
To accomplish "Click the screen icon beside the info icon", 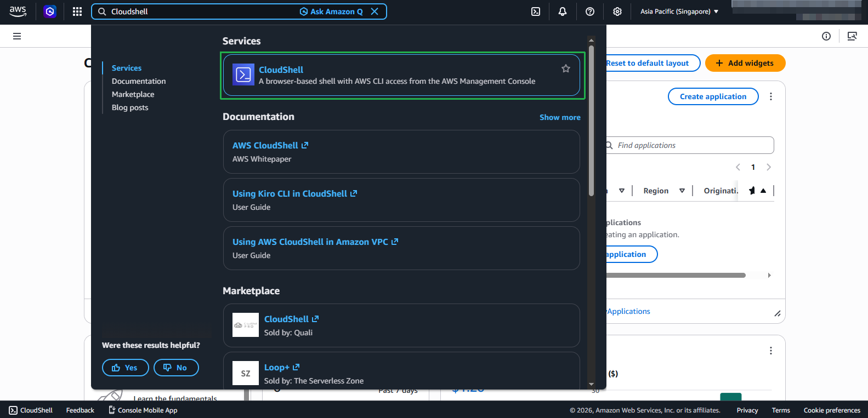I will pyautogui.click(x=852, y=36).
